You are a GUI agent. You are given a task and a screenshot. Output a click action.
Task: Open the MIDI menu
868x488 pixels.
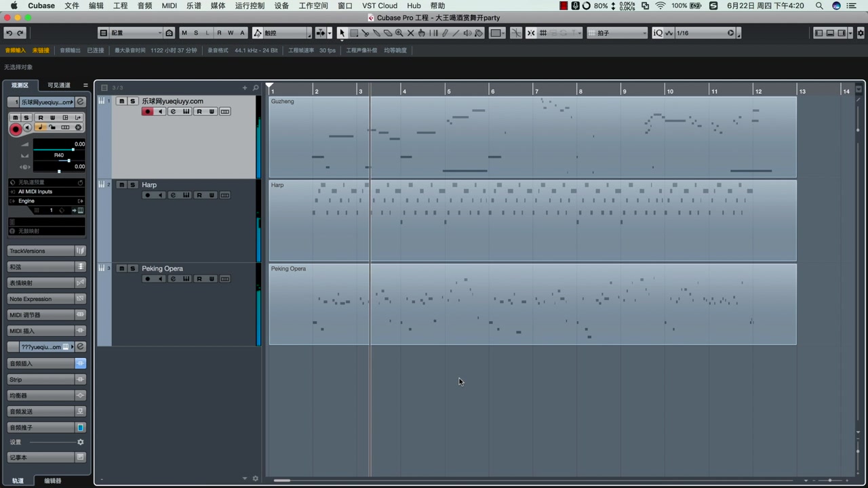click(x=170, y=5)
